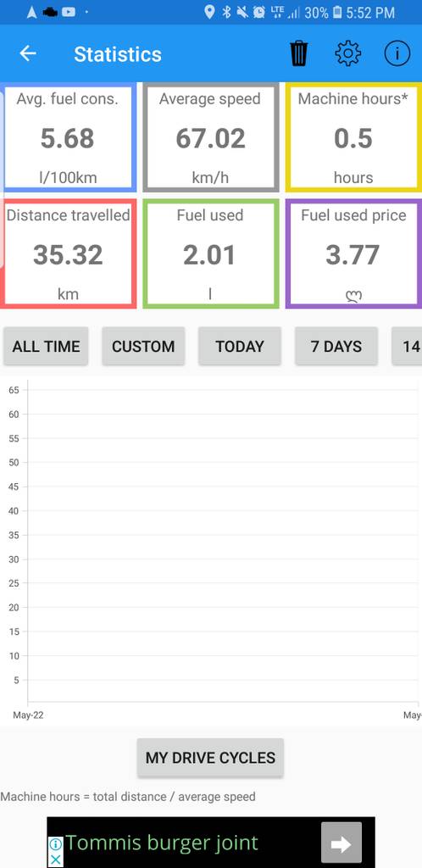Screen dimensions: 422x868
Task: Select the Fuel used tile
Action: 211,253
